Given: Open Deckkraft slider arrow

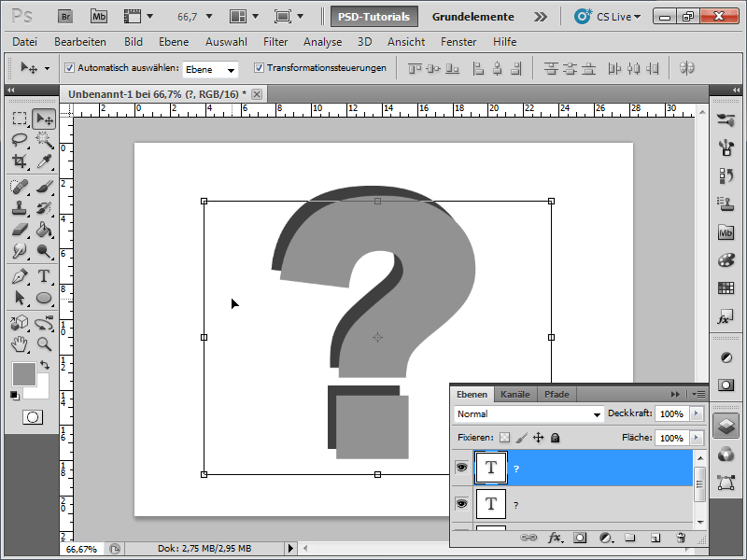Looking at the screenshot, I should point(696,413).
